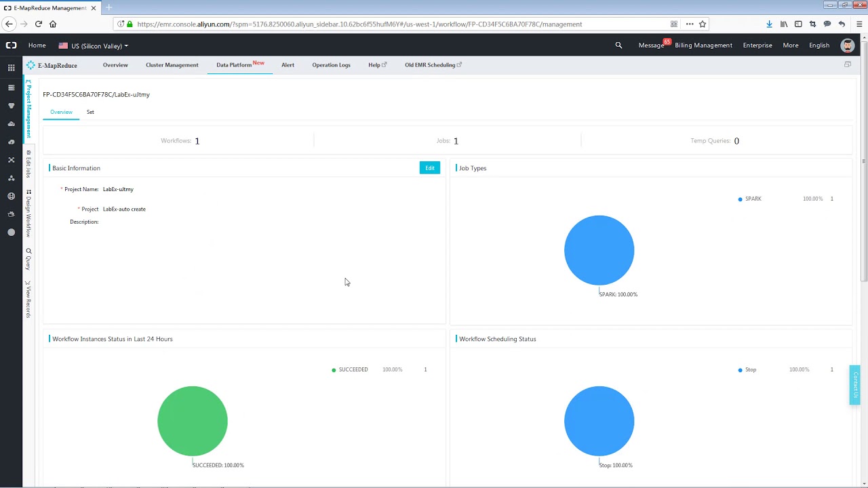The width and height of the screenshot is (868, 488).
Task: Toggle the Stop legend entry in scheduling chart
Action: [747, 369]
